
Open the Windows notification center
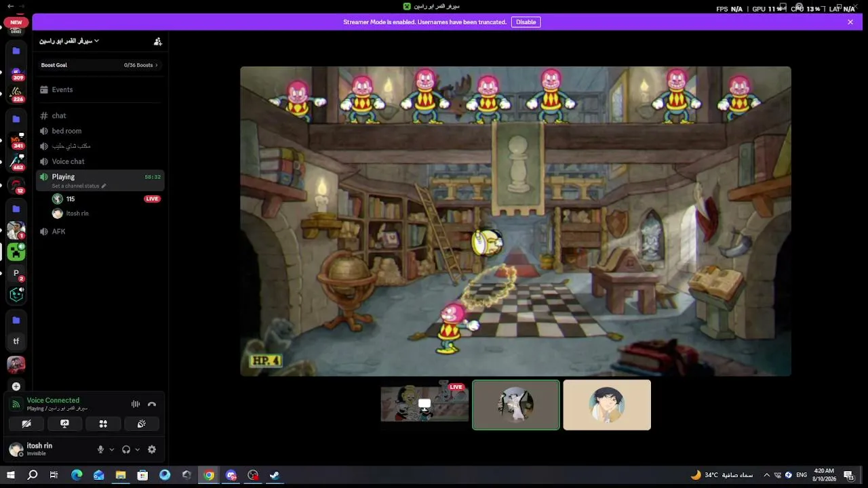coord(849,475)
